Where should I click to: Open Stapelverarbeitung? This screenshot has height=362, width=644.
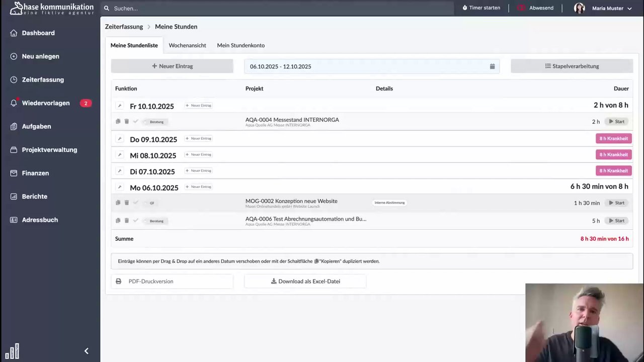[x=572, y=66]
